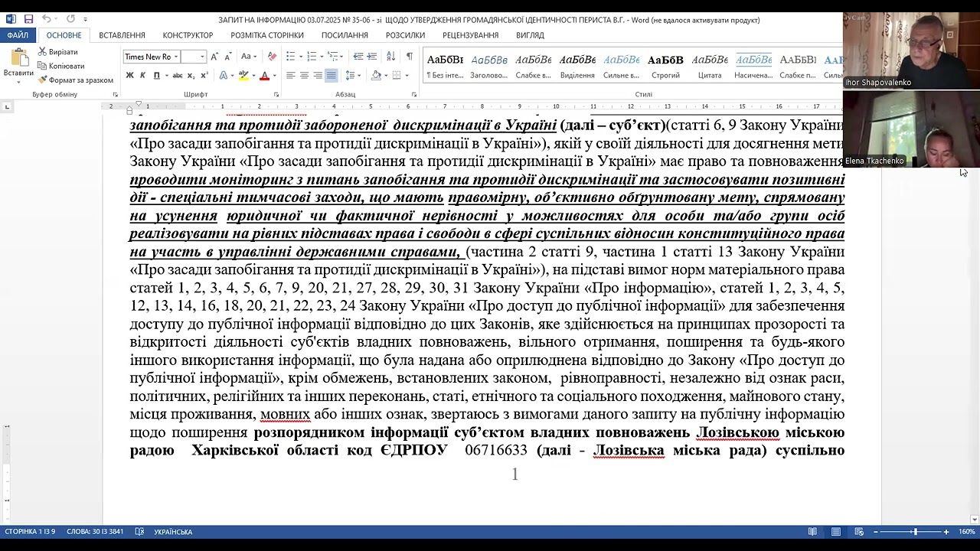Decrease paragraph indent
The image size is (980, 551).
click(x=358, y=57)
